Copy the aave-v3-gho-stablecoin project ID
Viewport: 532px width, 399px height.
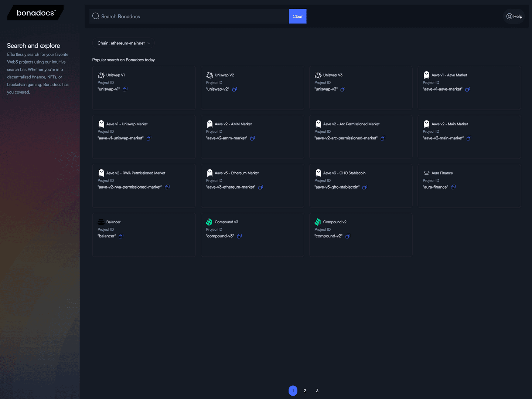click(365, 187)
